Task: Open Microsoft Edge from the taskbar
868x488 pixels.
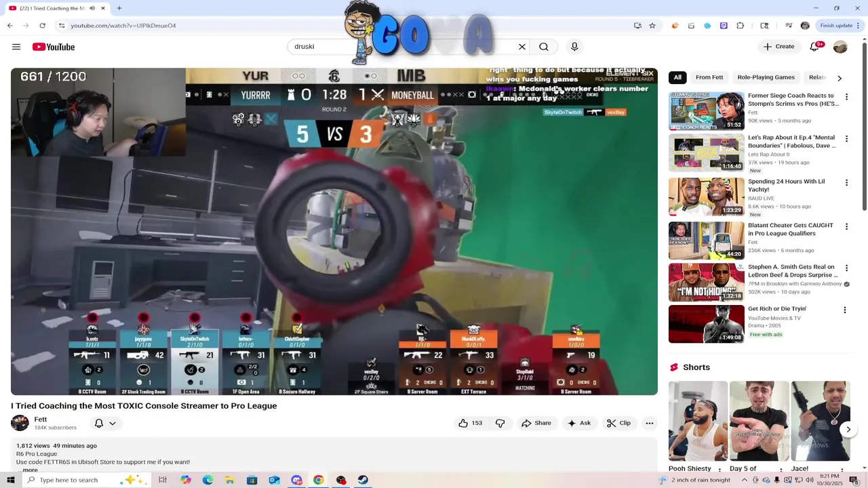Action: coord(208,480)
